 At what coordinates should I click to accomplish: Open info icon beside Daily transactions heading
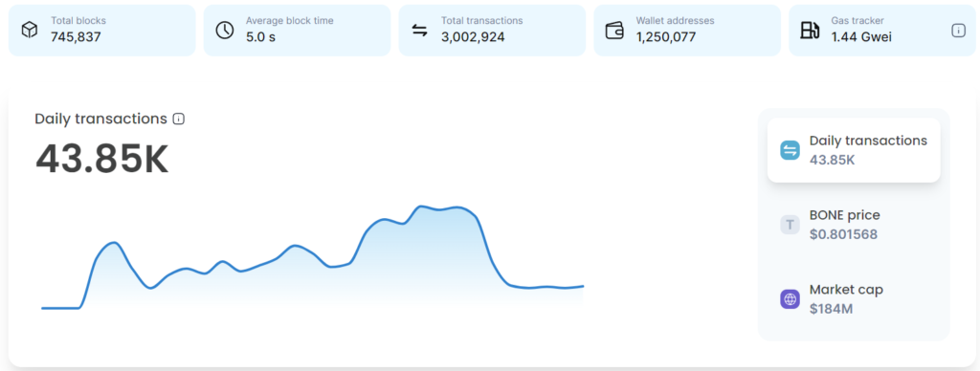click(x=179, y=119)
